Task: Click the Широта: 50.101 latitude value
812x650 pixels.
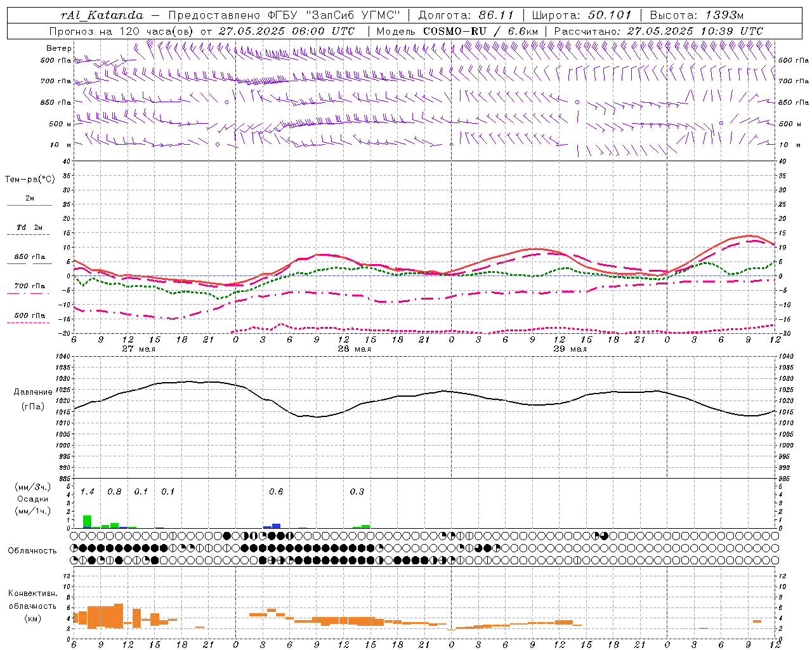Action: [582, 15]
